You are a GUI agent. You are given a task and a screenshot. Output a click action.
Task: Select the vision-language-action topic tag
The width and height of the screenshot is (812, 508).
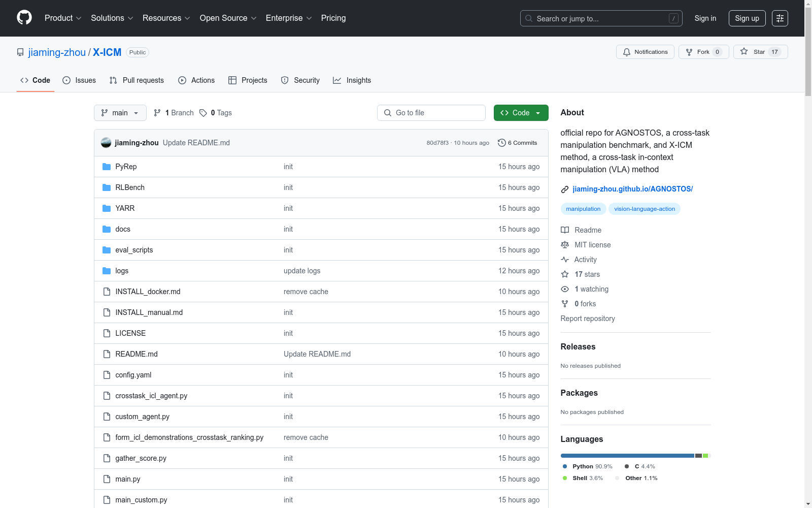coord(645,209)
